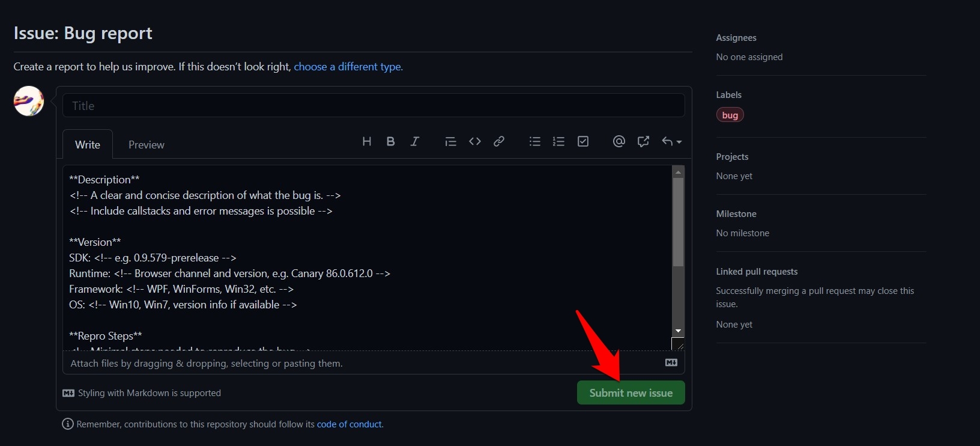This screenshot has height=446, width=980.
Task: Click into the Title input field
Action: coord(374,106)
